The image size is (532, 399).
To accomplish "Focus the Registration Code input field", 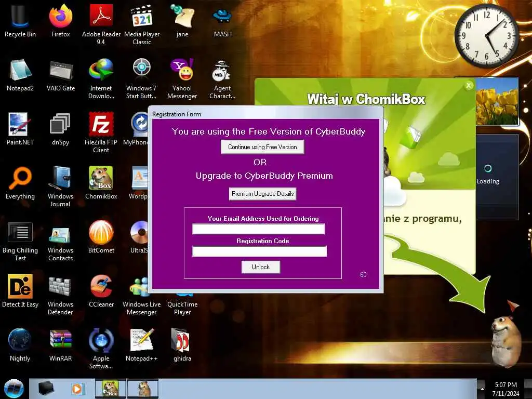I will 260,251.
